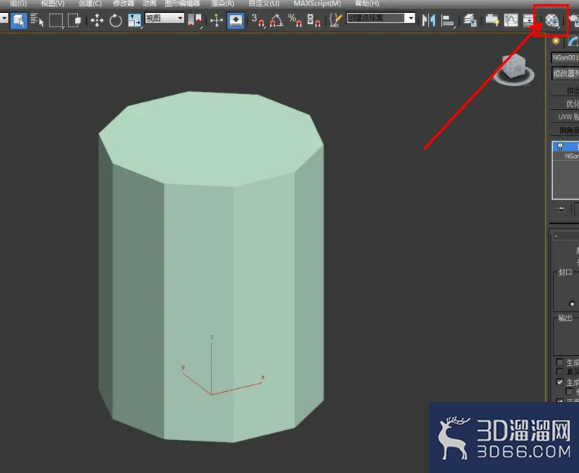Click the 倒角剖面 modifier button

(565, 130)
